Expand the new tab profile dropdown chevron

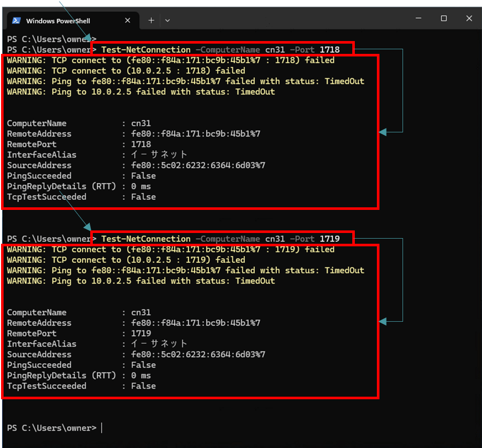(167, 21)
